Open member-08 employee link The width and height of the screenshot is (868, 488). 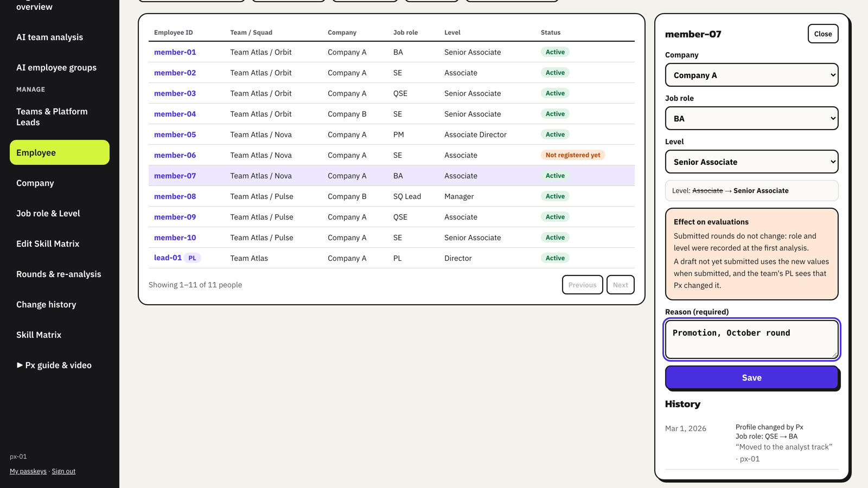click(x=175, y=196)
